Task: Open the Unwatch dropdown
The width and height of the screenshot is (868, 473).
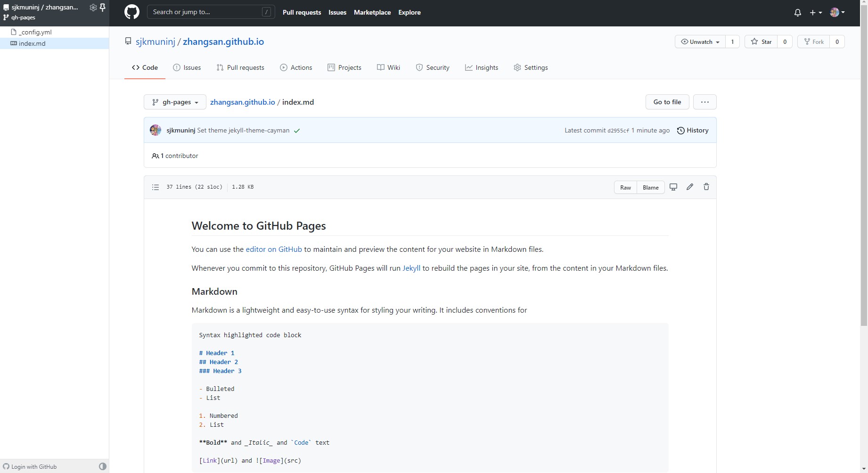Action: (x=700, y=41)
